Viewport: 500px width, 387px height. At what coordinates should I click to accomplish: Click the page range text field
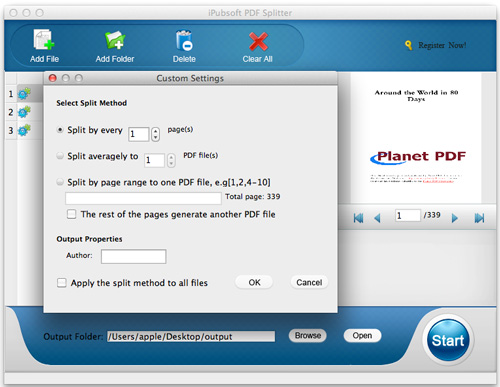point(143,198)
